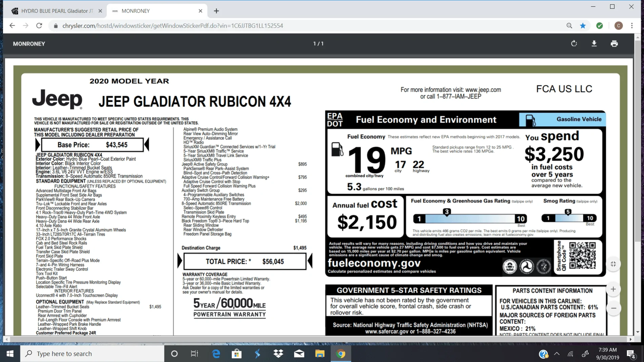This screenshot has width=644, height=362.
Task: Open the Mail app from taskbar
Action: pyautogui.click(x=299, y=354)
